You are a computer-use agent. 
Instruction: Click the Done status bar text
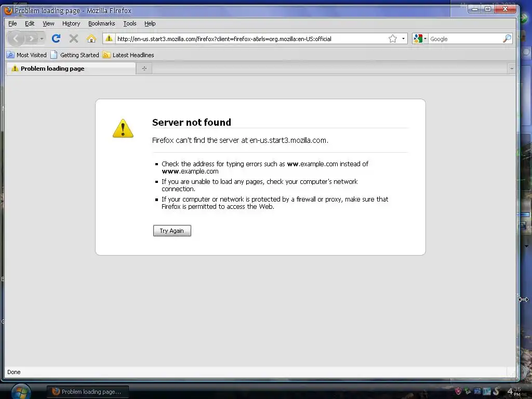pos(14,372)
